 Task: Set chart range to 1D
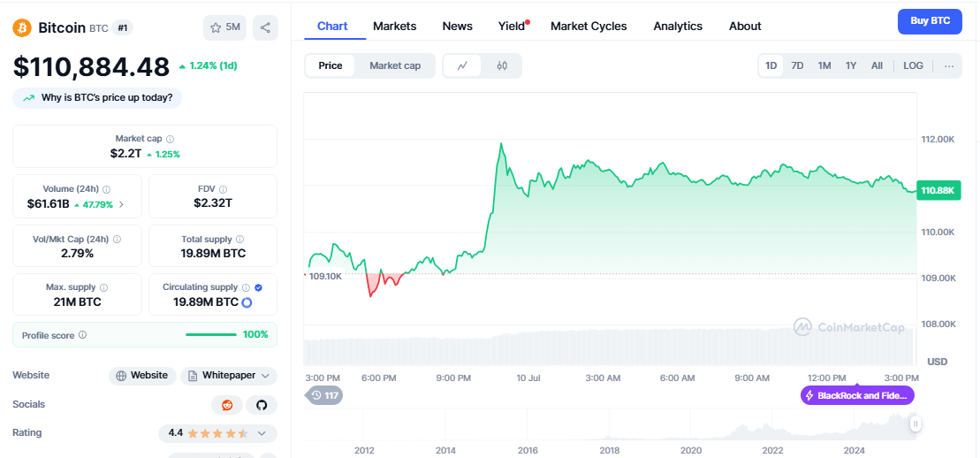click(771, 65)
